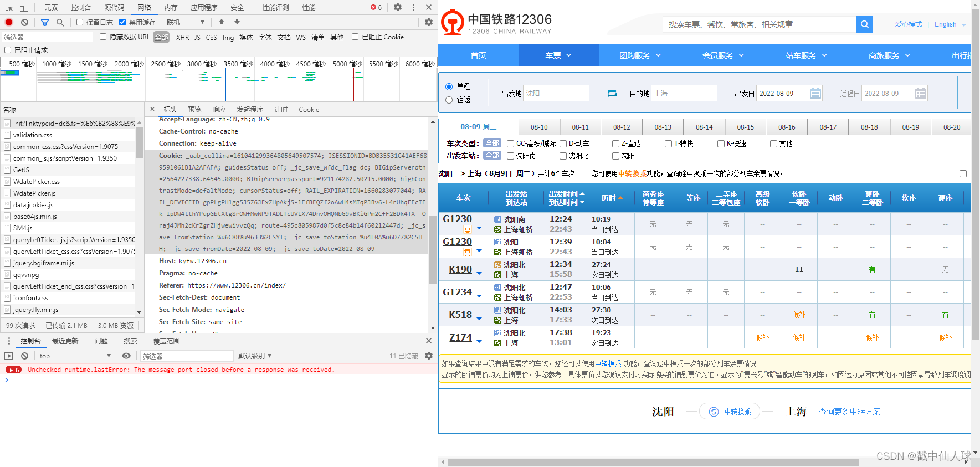980x467 pixels.
Task: Close the console drawer
Action: click(428, 341)
